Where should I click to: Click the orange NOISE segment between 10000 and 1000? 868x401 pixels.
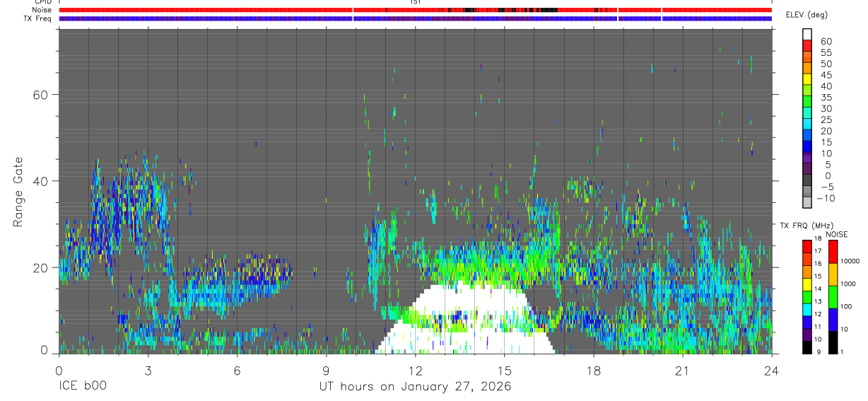click(x=833, y=274)
